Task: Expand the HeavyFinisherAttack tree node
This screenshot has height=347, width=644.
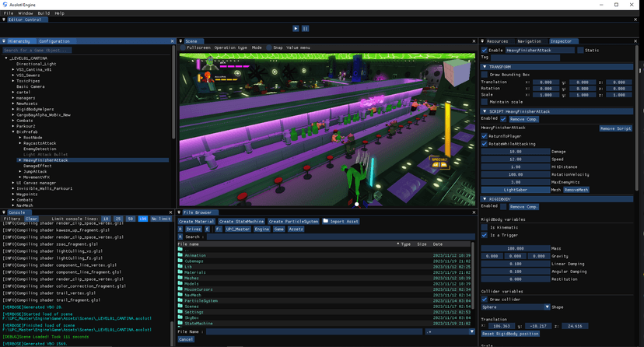Action: click(x=19, y=160)
